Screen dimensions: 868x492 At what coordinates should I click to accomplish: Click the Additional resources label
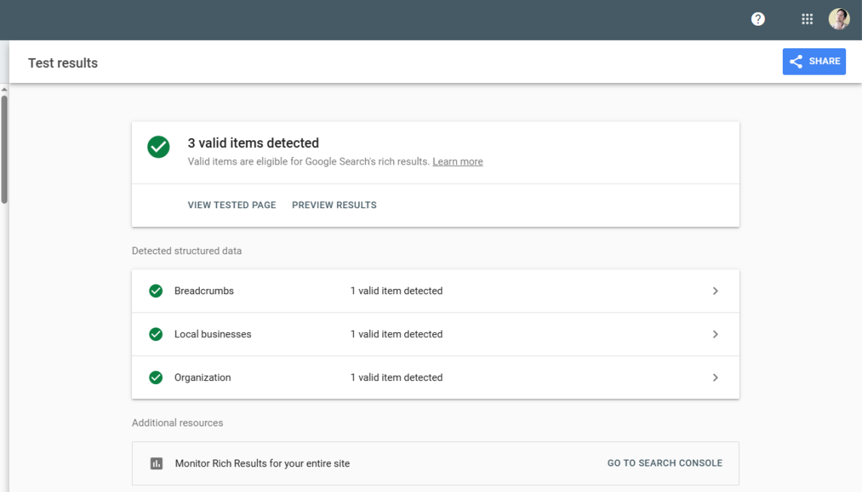(177, 423)
